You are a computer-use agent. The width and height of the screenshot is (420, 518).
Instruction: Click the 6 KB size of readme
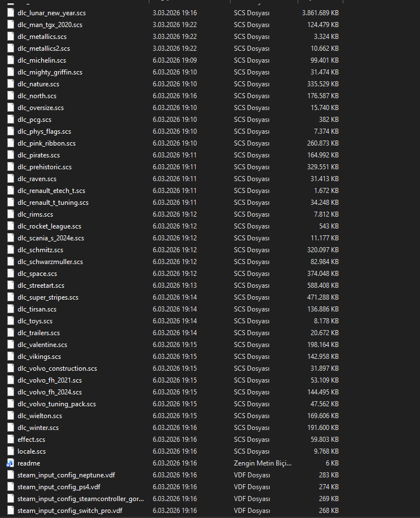tap(332, 463)
